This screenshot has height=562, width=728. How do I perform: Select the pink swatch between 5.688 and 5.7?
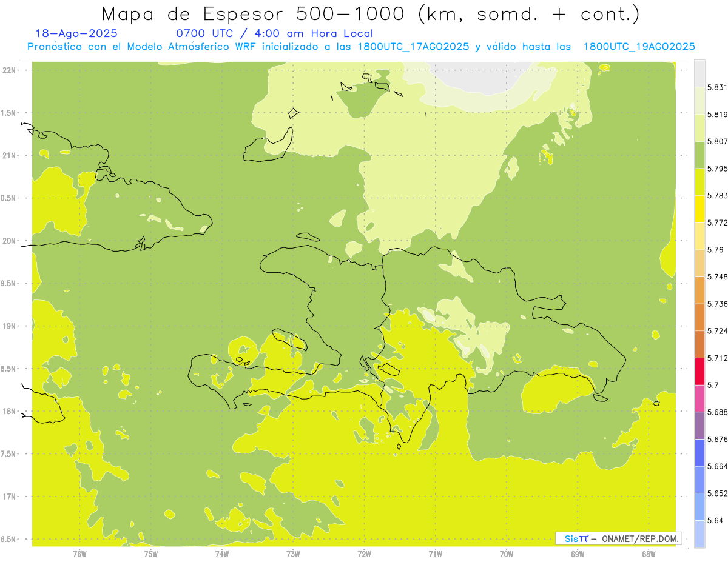pyautogui.click(x=699, y=398)
